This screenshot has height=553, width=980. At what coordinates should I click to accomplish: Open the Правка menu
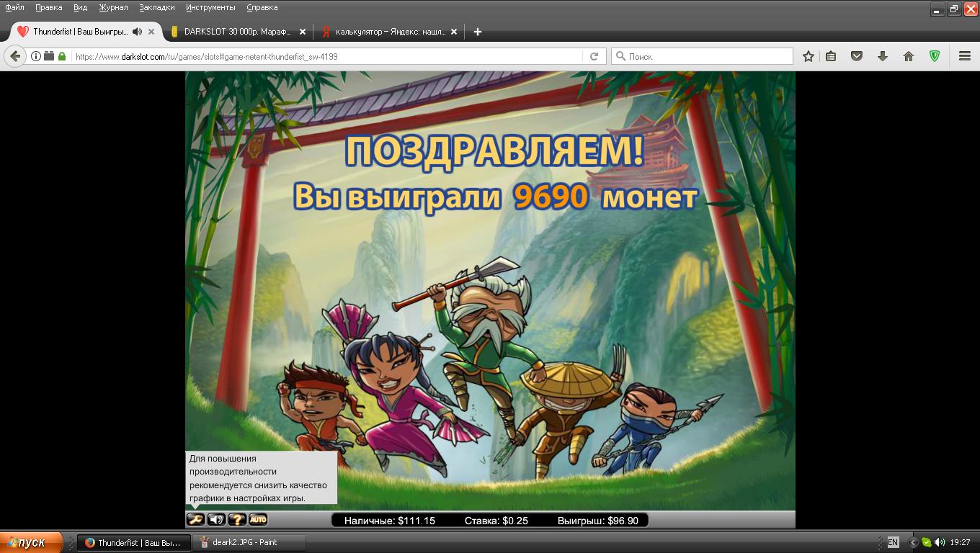[x=48, y=7]
